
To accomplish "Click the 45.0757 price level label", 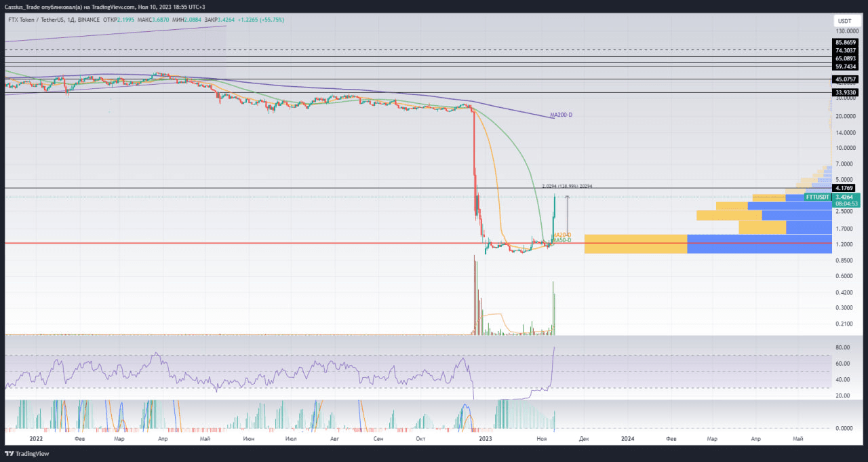I will pos(846,79).
